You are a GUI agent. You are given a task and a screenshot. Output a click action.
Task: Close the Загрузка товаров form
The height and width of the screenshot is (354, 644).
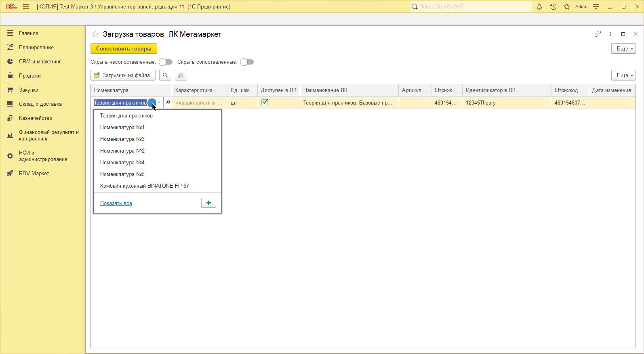(x=636, y=34)
